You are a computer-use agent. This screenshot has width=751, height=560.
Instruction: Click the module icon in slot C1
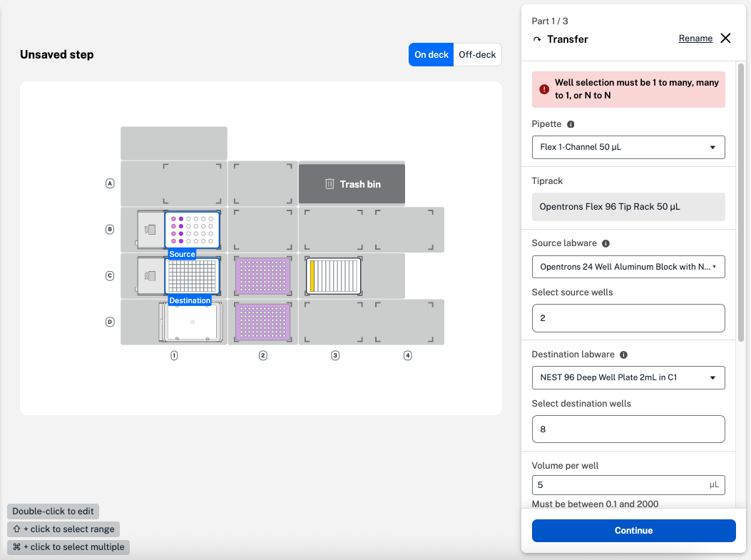[151, 275]
